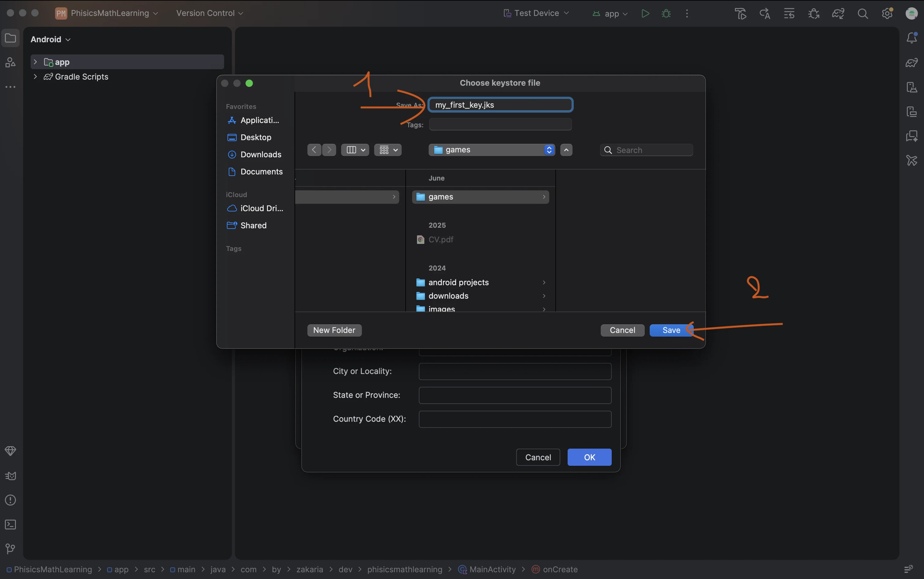
Task: Click the Search field in file dialog
Action: click(x=647, y=150)
